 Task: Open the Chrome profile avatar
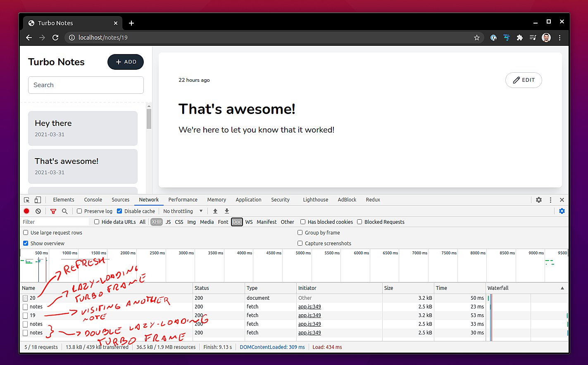pos(546,38)
